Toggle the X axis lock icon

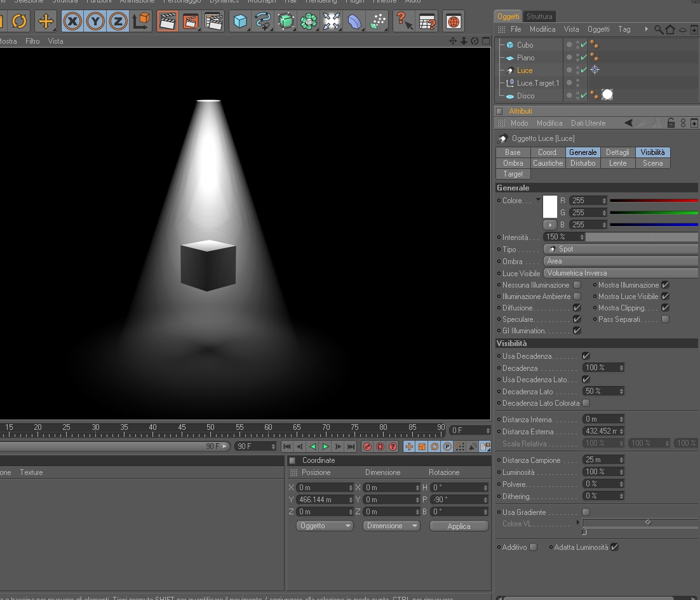click(x=72, y=21)
